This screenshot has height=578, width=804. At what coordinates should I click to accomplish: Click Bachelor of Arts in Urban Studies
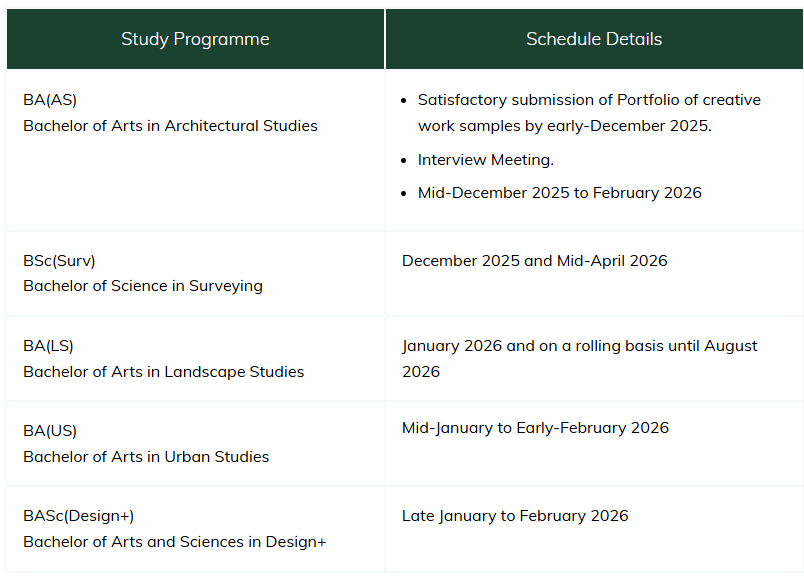[146, 457]
